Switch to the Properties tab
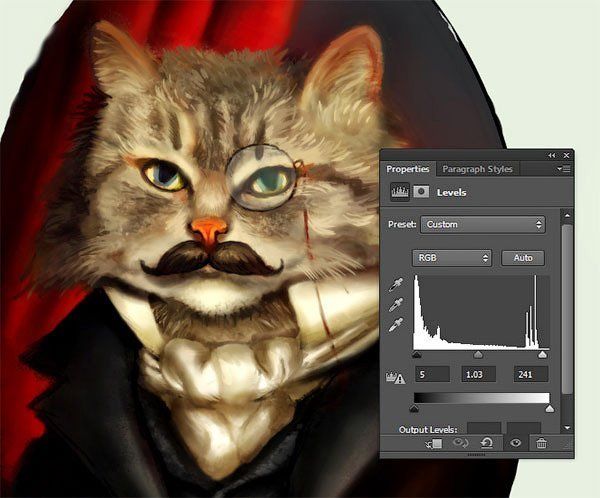 (408, 169)
